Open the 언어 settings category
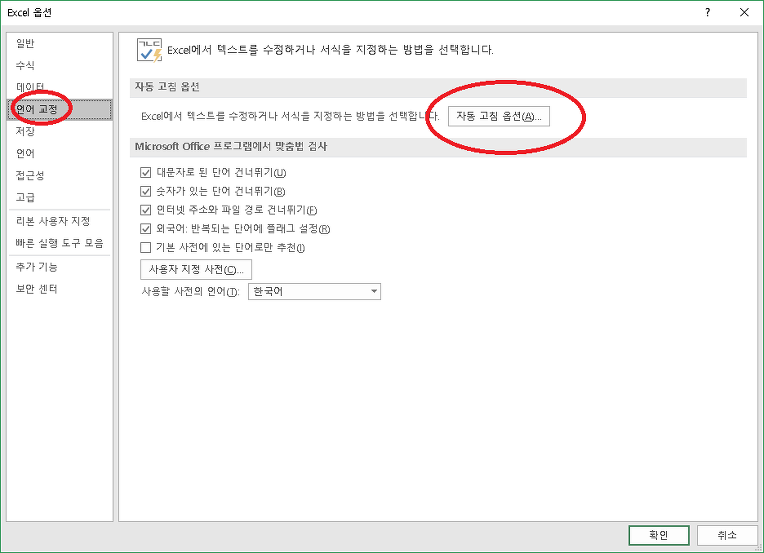Image resolution: width=764 pixels, height=553 pixels. (25, 153)
